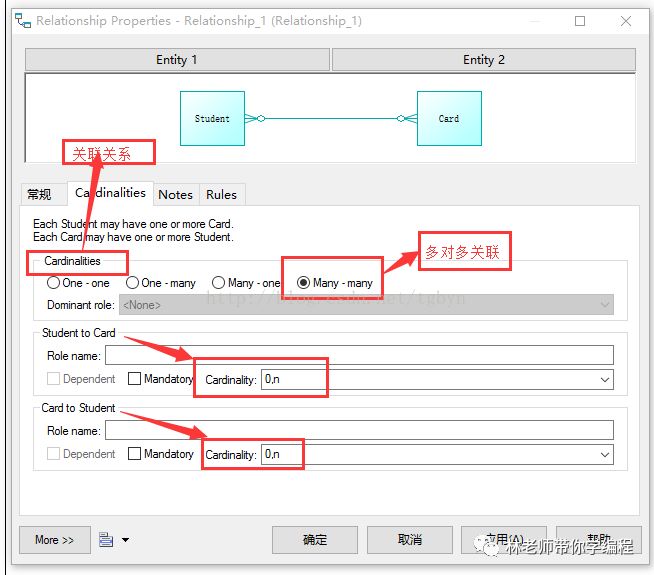Image resolution: width=654 pixels, height=575 pixels.
Task: Click Role name field under Student to Card
Action: [359, 355]
